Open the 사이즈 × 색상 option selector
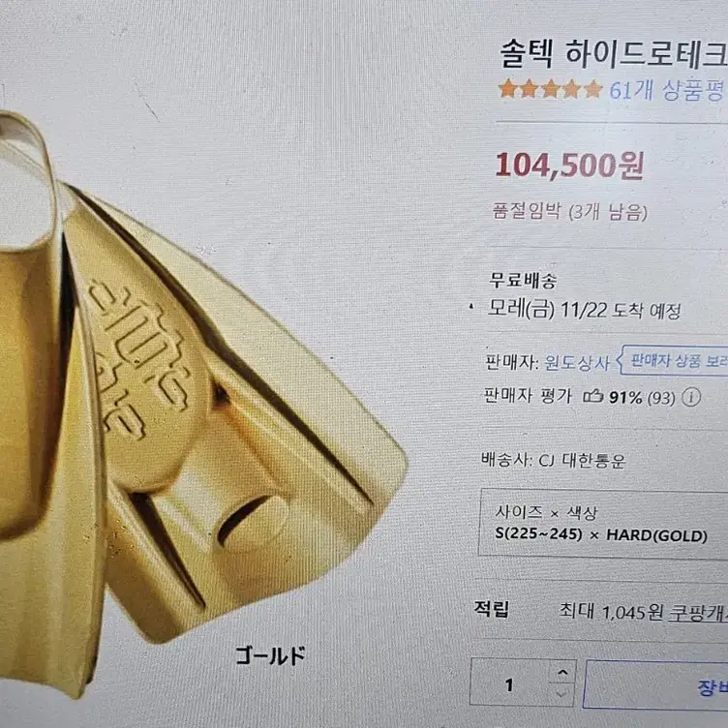The image size is (728, 728). (x=603, y=523)
